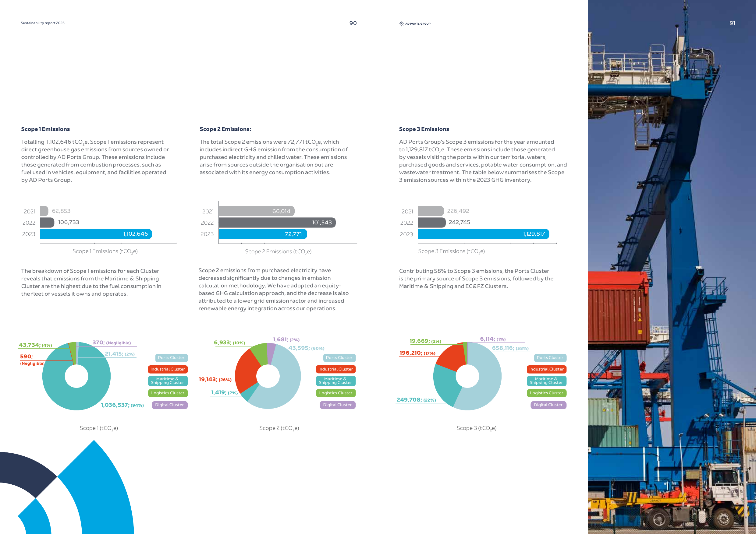Click the Sustainability report 2023 header text
Image resolution: width=756 pixels, height=534 pixels.
43,23
